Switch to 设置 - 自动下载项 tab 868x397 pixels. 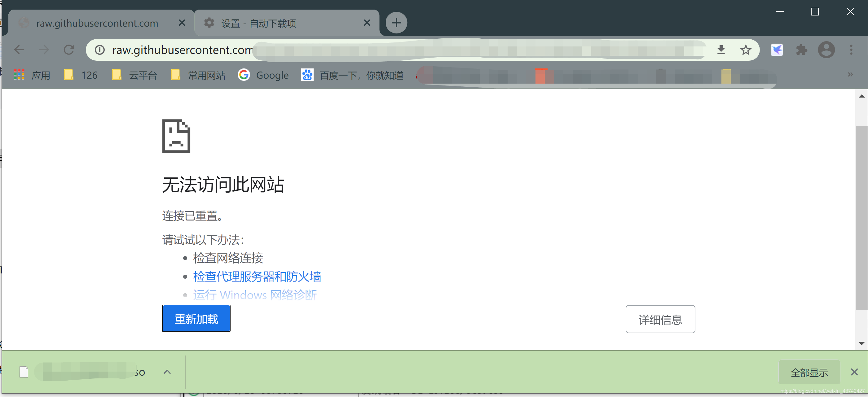click(x=287, y=23)
